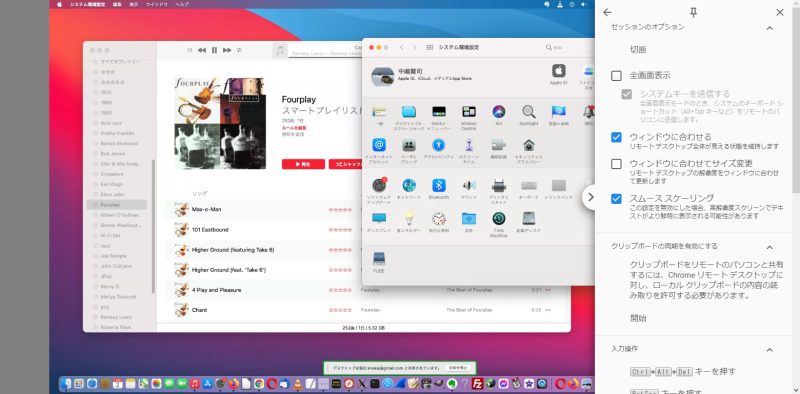Click Music playback progress bar

point(325,57)
